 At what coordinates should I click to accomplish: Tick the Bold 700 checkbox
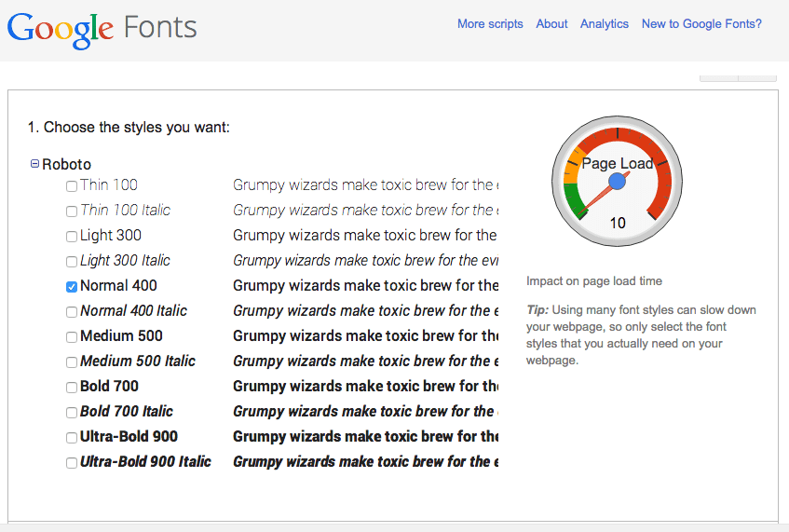(72, 388)
